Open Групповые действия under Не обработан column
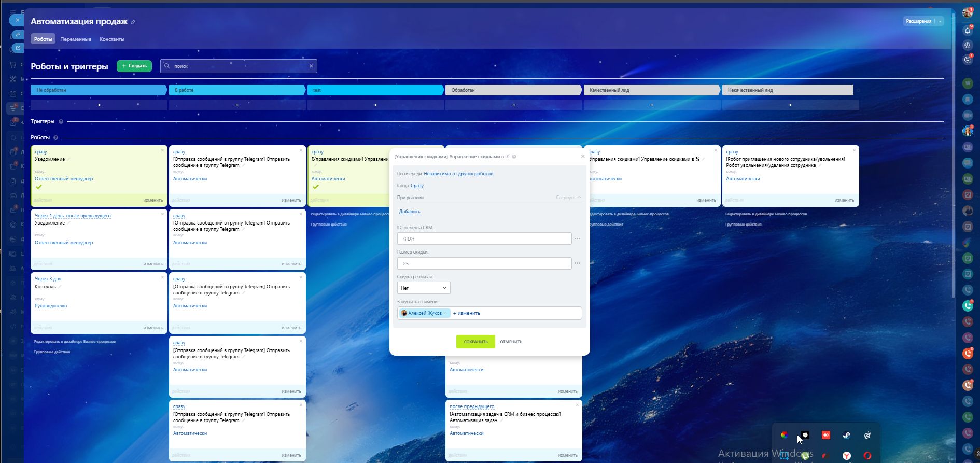This screenshot has height=463, width=980. tap(52, 352)
